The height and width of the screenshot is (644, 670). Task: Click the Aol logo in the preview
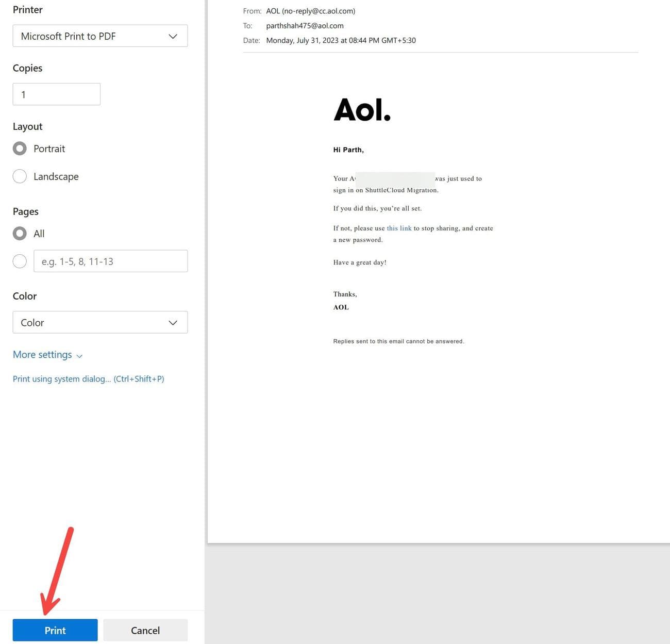click(x=362, y=109)
